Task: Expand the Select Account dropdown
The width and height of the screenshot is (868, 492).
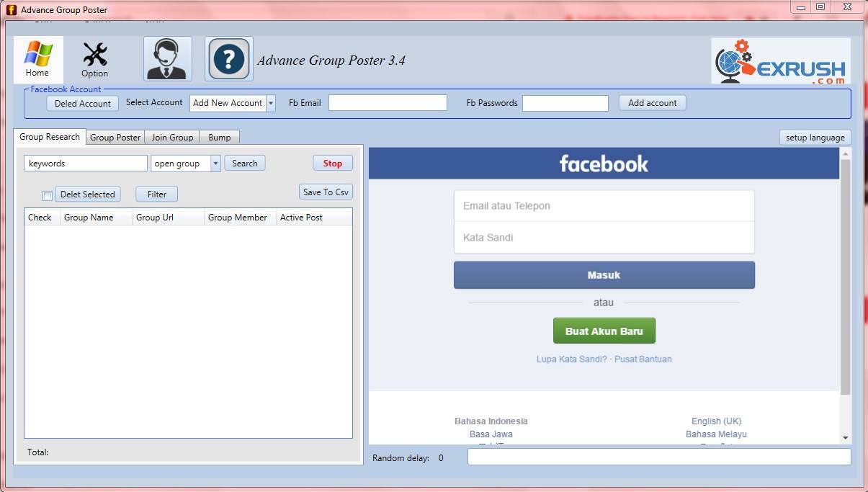Action: pyautogui.click(x=271, y=103)
